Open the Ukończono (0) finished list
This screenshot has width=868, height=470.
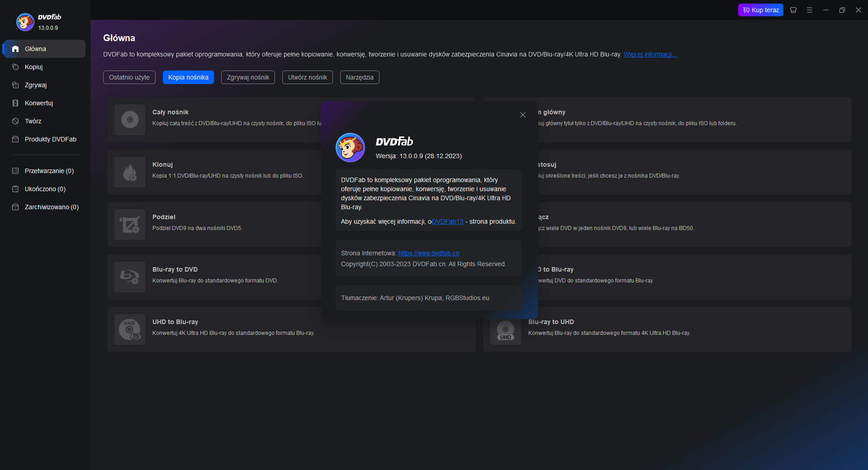(x=44, y=189)
